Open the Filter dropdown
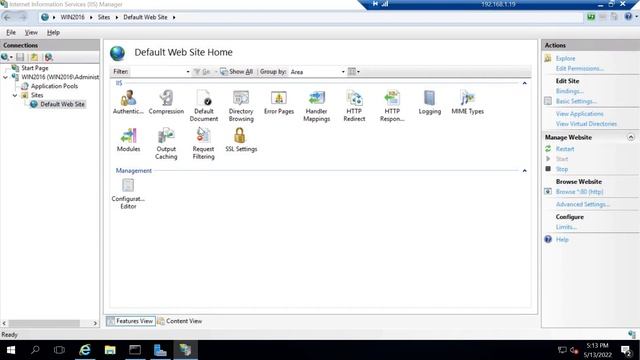 coord(188,72)
